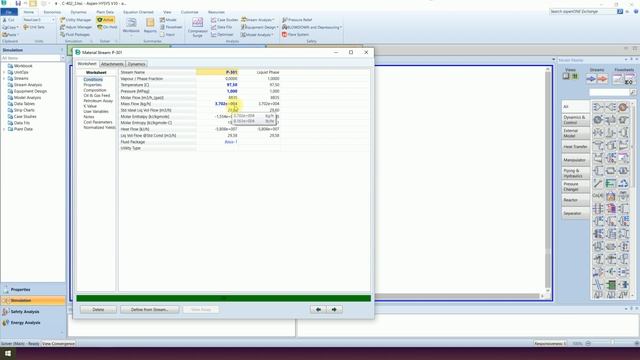The width and height of the screenshot is (640, 360).
Task: Click the Input summary button
Action: click(167, 35)
